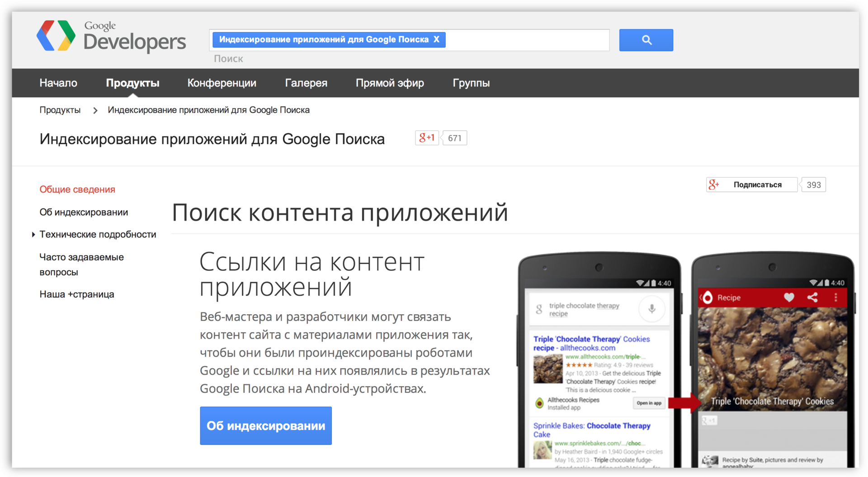
Task: Click the blue Об индексировании button
Action: (266, 425)
